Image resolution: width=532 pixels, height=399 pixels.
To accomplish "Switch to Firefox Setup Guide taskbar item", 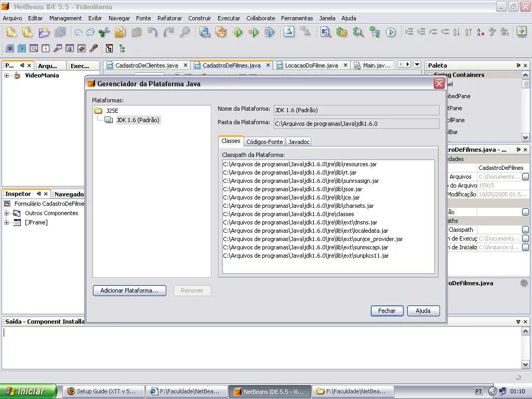I will point(102,391).
